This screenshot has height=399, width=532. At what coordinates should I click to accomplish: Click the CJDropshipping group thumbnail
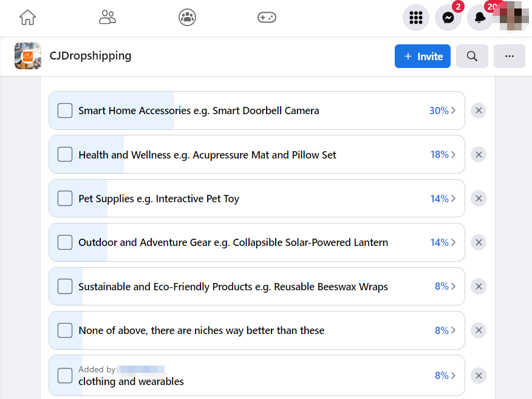pos(28,56)
